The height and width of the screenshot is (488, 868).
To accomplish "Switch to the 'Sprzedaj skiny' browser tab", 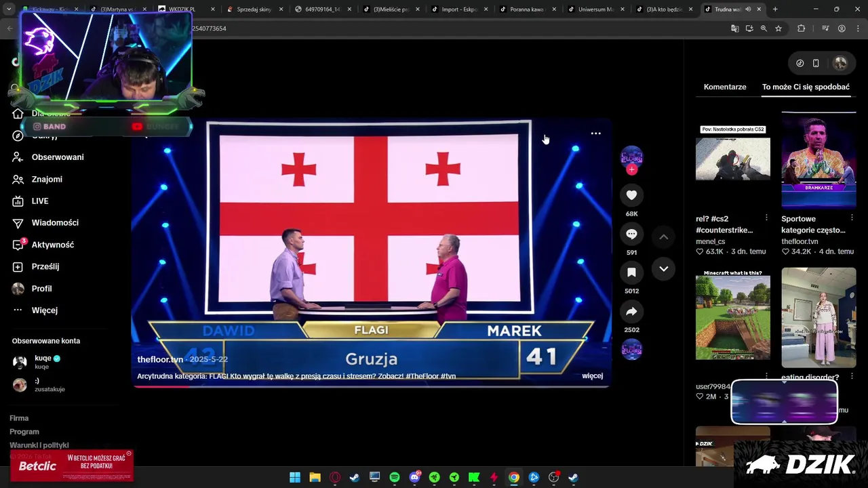I will (x=254, y=9).
